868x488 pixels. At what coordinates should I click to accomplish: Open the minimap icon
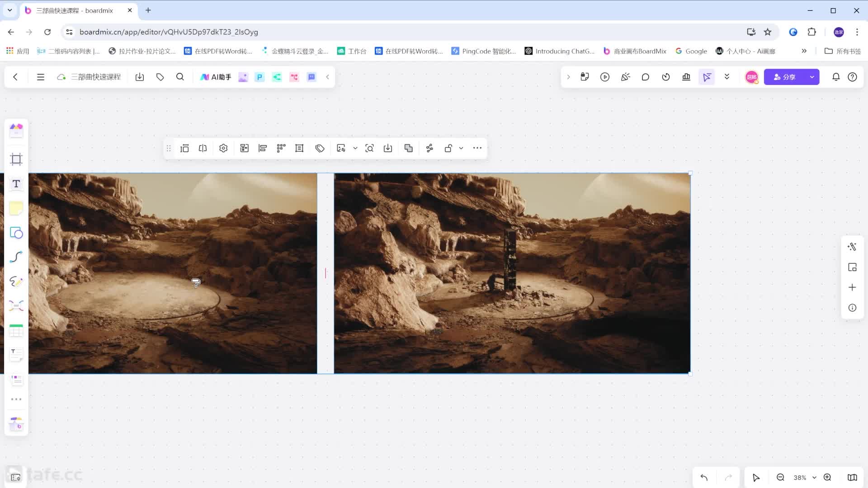click(x=852, y=478)
